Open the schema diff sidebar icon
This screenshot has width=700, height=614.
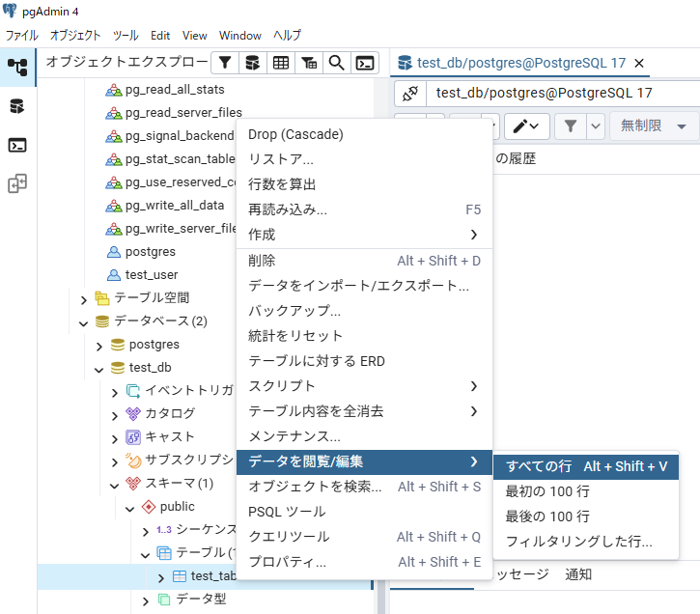[17, 183]
